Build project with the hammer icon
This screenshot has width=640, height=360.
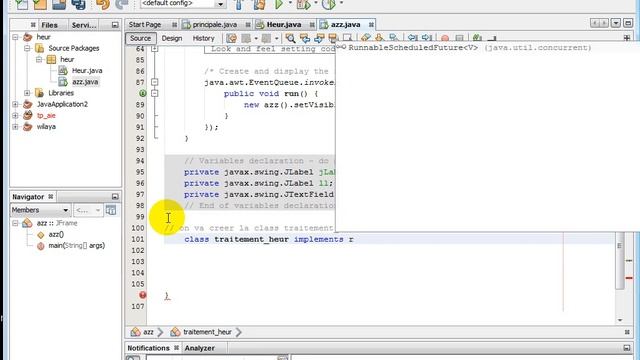239,4
